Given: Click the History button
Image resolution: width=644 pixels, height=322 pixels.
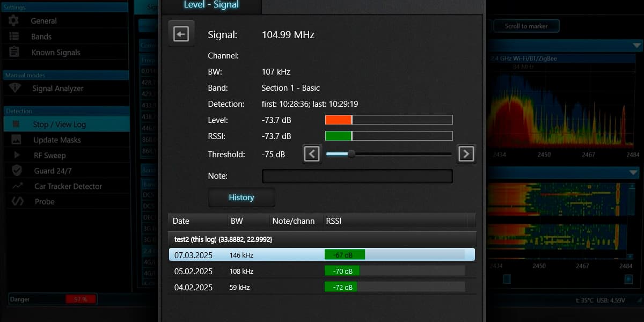Looking at the screenshot, I should tap(241, 197).
